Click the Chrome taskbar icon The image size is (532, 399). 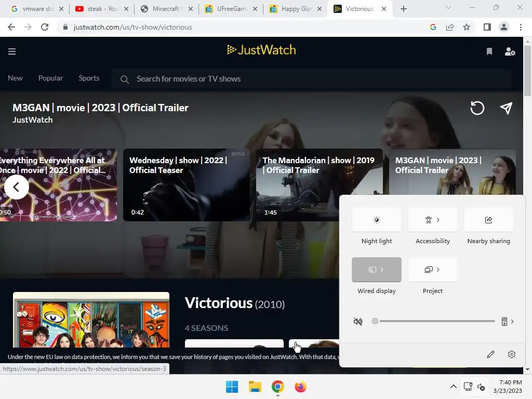click(277, 387)
